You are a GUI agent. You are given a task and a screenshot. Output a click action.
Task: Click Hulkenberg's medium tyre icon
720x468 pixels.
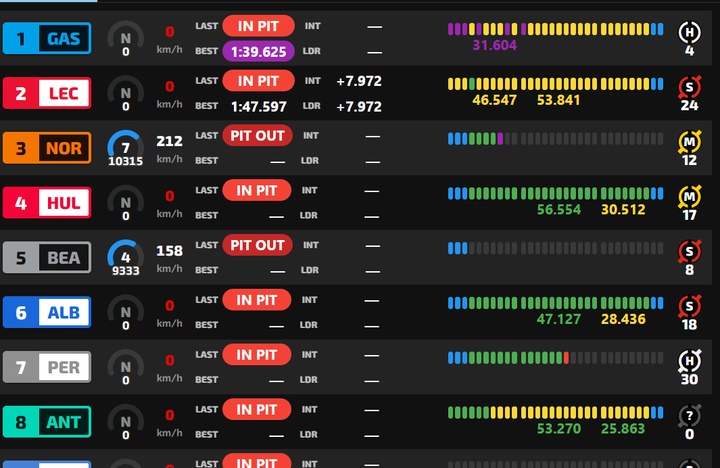(689, 194)
